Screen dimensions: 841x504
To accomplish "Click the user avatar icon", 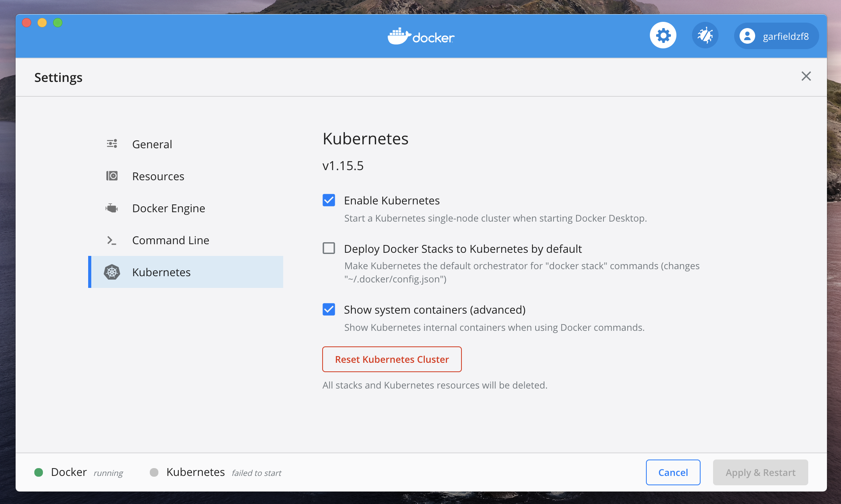I will pyautogui.click(x=747, y=36).
